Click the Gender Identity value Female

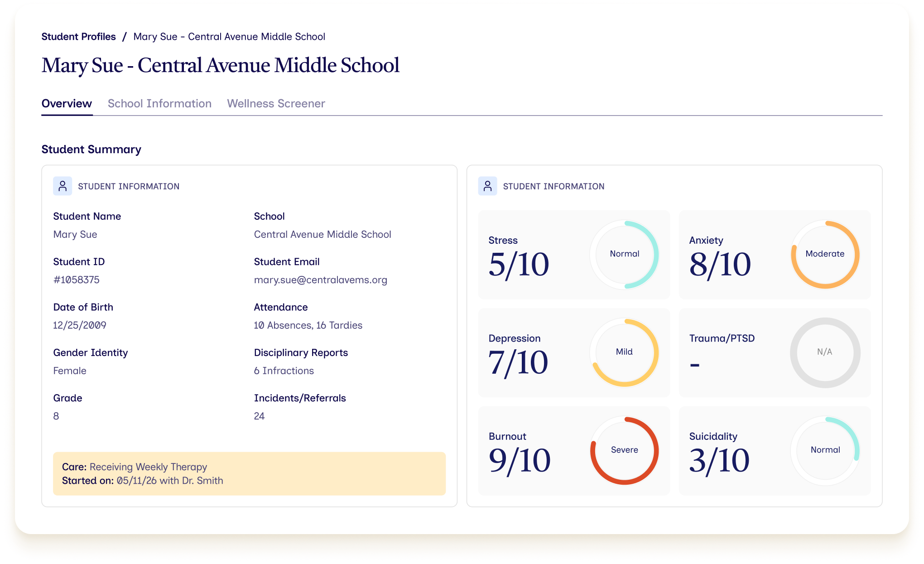point(70,371)
